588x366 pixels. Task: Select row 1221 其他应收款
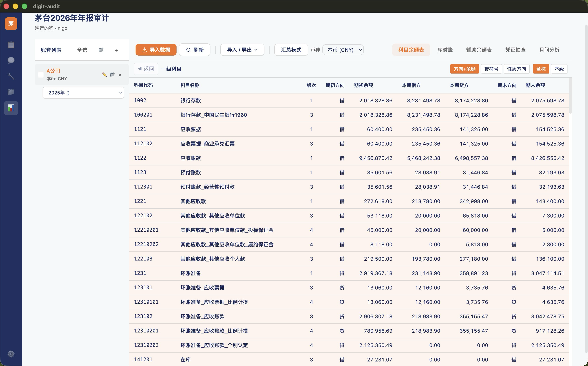point(349,201)
